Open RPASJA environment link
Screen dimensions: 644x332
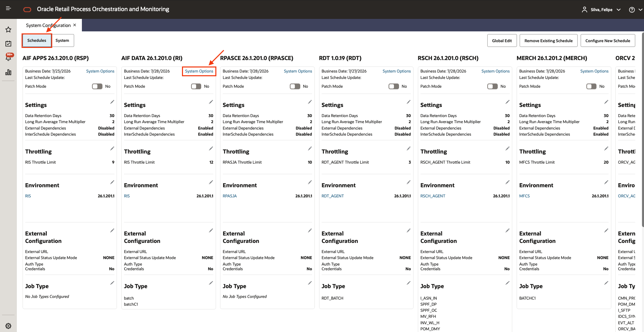230,196
